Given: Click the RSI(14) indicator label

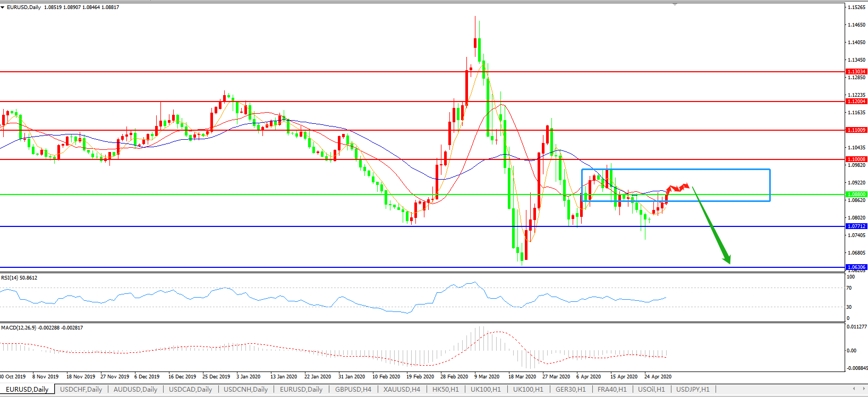Looking at the screenshot, I should (19, 278).
